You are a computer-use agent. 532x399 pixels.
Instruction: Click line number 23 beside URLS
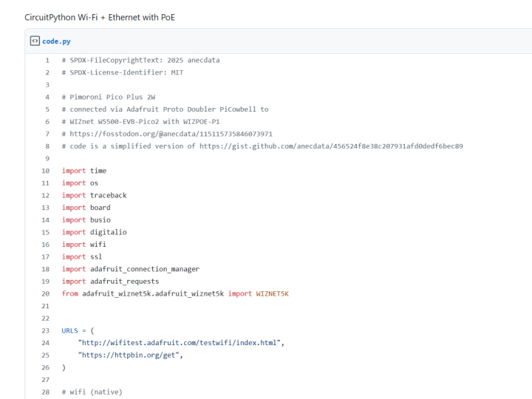(45, 330)
